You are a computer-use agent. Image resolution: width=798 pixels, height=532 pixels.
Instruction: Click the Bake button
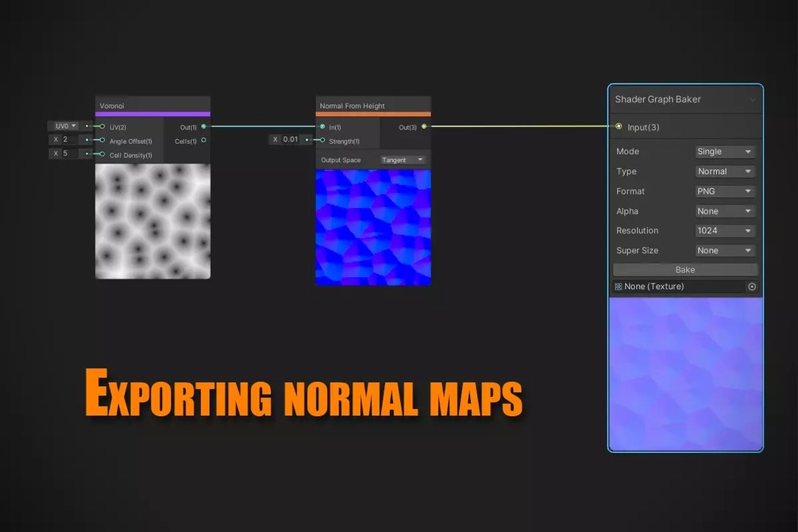coord(685,270)
